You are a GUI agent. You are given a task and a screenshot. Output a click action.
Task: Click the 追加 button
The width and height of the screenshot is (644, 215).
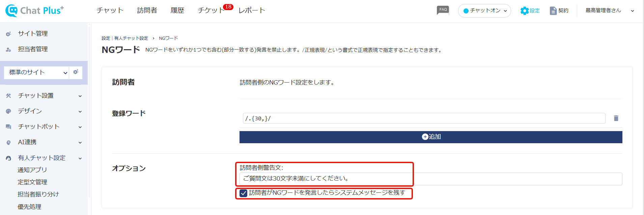(431, 137)
